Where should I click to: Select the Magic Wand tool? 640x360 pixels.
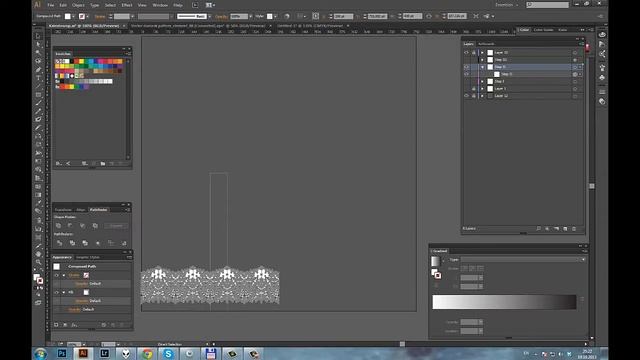tap(38, 53)
